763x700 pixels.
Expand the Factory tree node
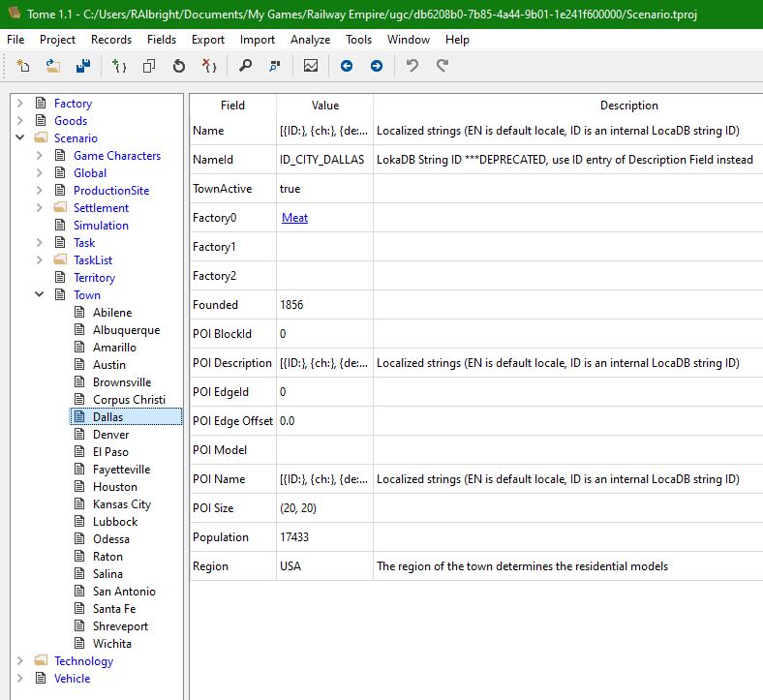pos(19,104)
